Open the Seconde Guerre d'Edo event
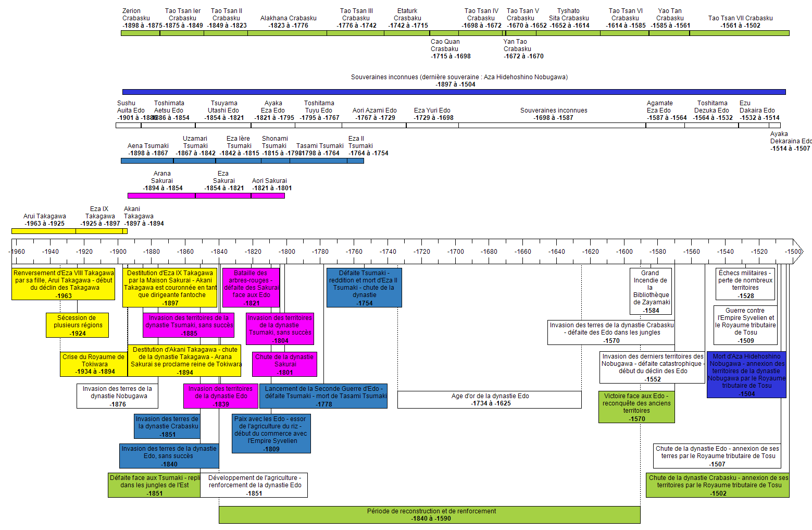The height and width of the screenshot is (530, 812). pos(323,396)
